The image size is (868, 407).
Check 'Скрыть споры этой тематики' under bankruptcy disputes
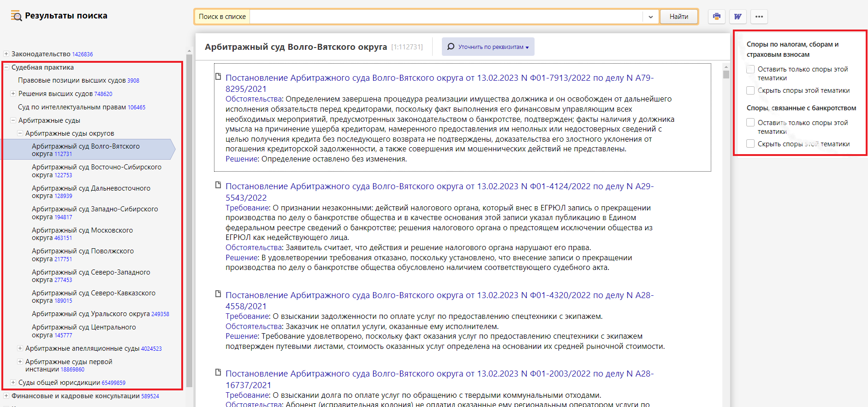click(x=750, y=144)
